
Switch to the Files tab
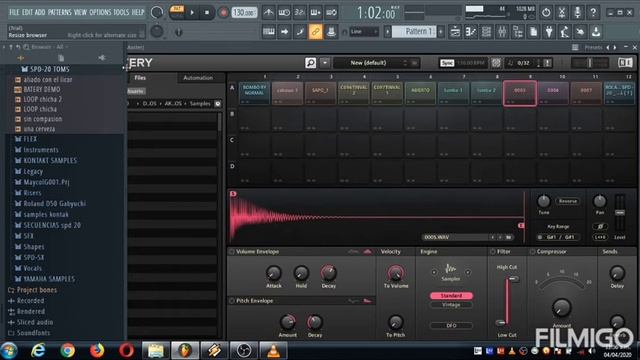click(x=140, y=78)
